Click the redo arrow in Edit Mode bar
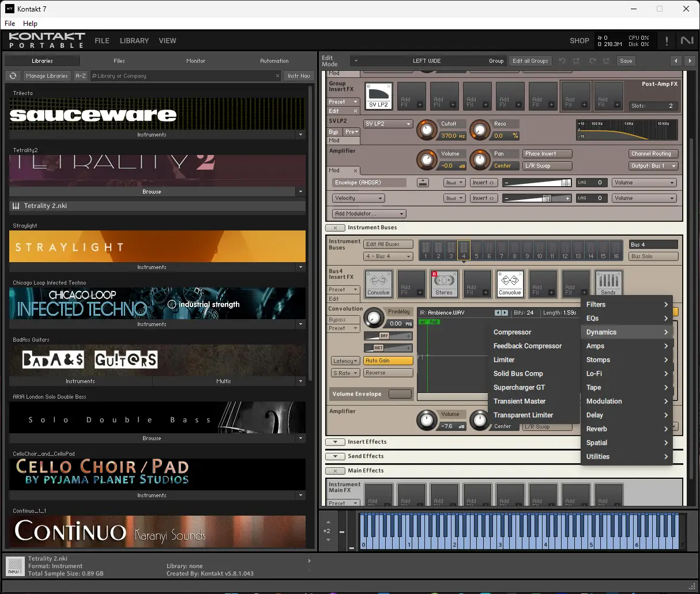 [x=592, y=60]
